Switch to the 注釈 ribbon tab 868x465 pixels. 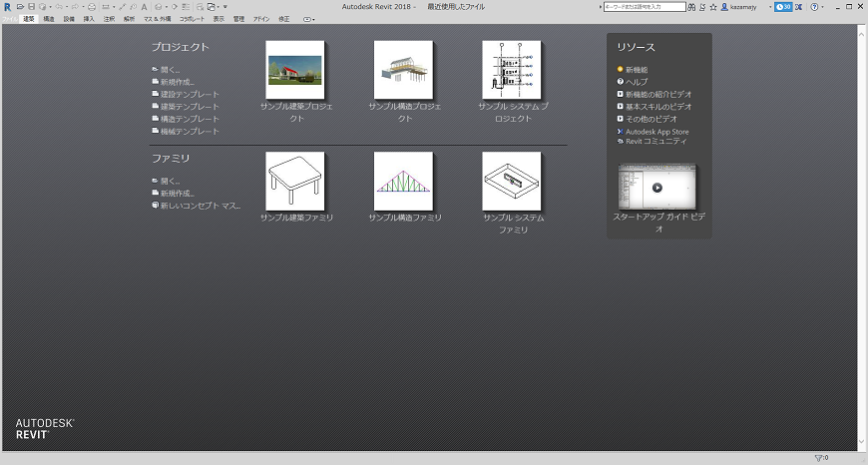coord(109,19)
